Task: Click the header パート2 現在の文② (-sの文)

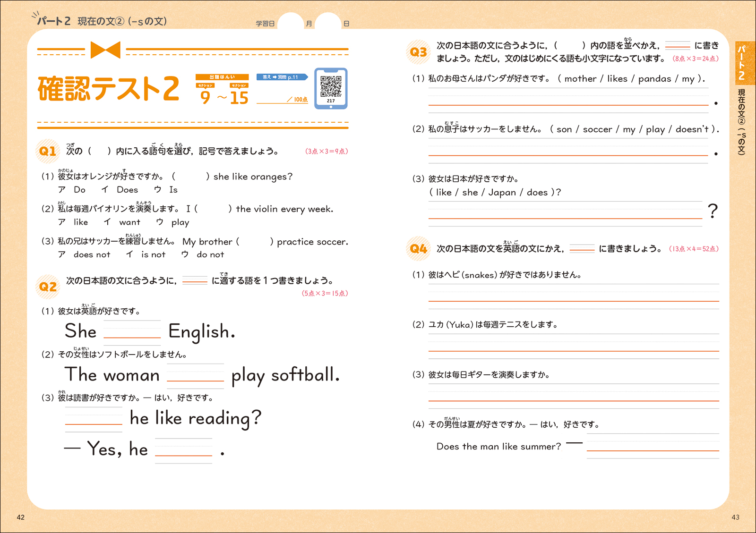Action: 102,21
